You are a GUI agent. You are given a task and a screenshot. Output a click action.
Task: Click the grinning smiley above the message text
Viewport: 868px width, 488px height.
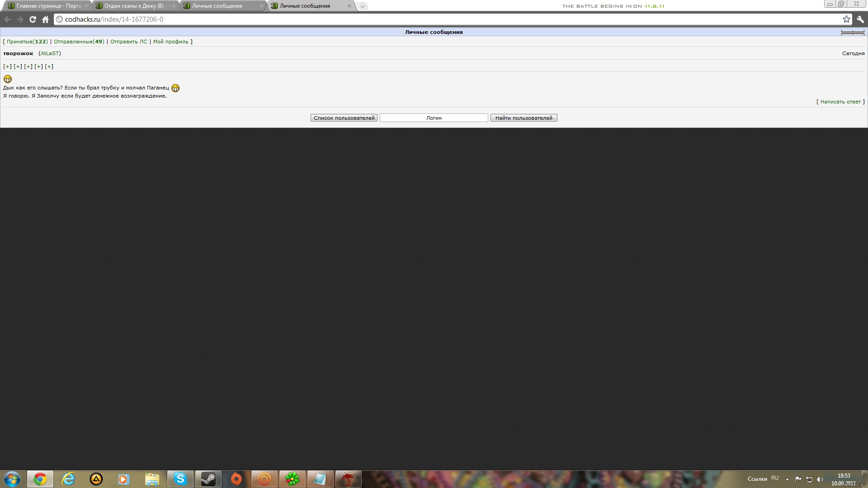tap(8, 79)
